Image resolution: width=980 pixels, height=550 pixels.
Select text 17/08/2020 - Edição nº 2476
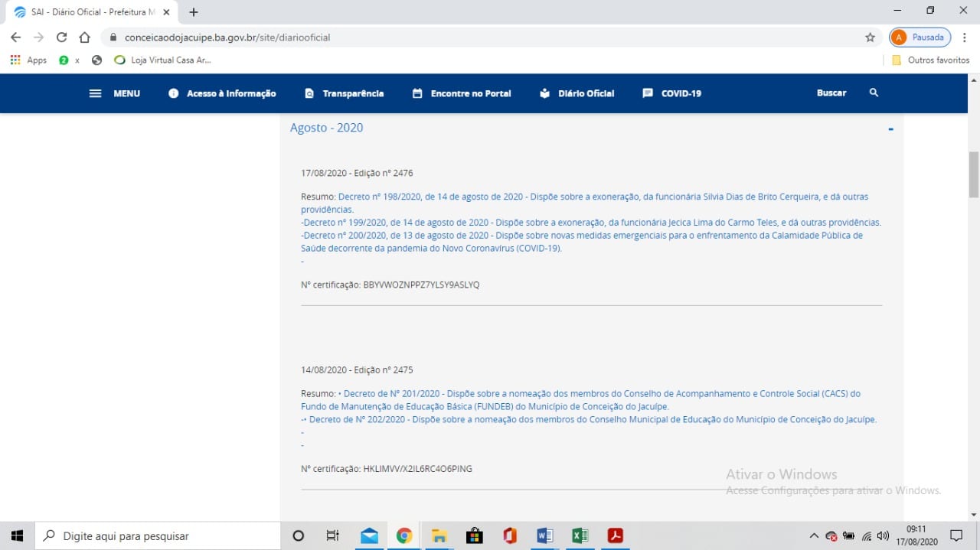coord(357,174)
